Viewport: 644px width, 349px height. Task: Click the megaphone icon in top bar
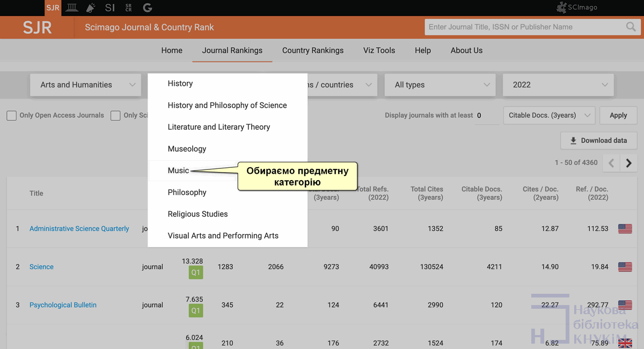(x=91, y=8)
